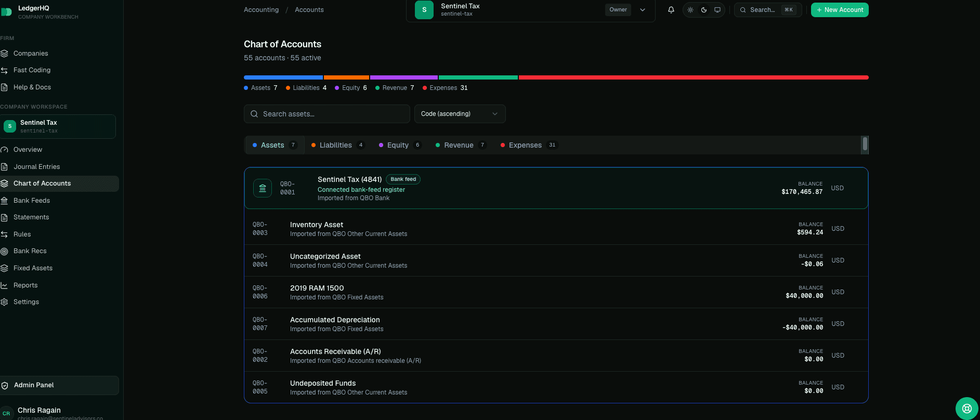Click the Revenue 7 legend item

[395, 88]
